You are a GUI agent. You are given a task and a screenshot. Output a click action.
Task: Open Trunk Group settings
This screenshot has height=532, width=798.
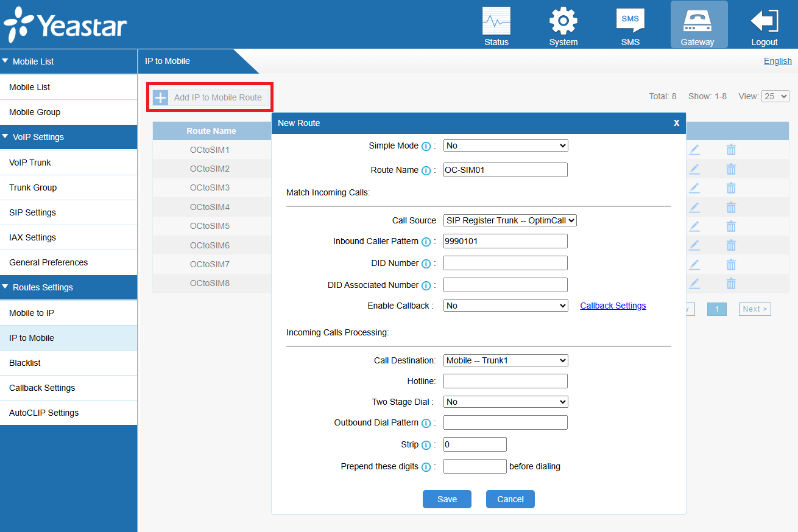(x=68, y=187)
